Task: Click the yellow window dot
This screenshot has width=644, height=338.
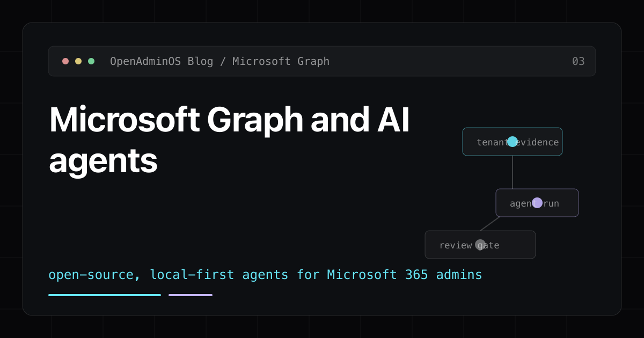Action: [x=78, y=61]
